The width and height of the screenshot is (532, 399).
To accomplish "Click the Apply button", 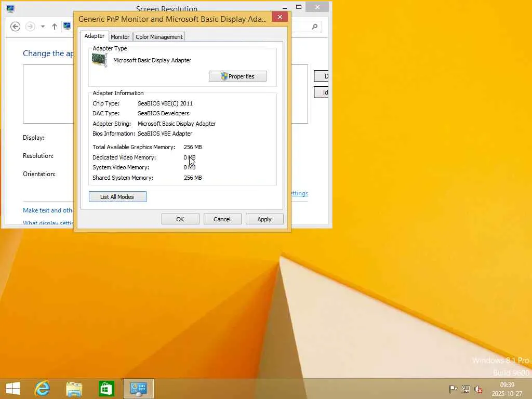I will [264, 219].
